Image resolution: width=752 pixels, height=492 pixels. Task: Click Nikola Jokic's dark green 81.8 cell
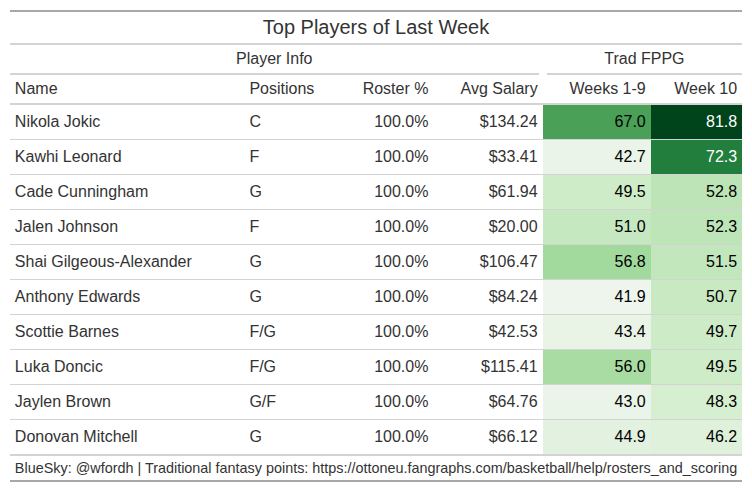[696, 122]
